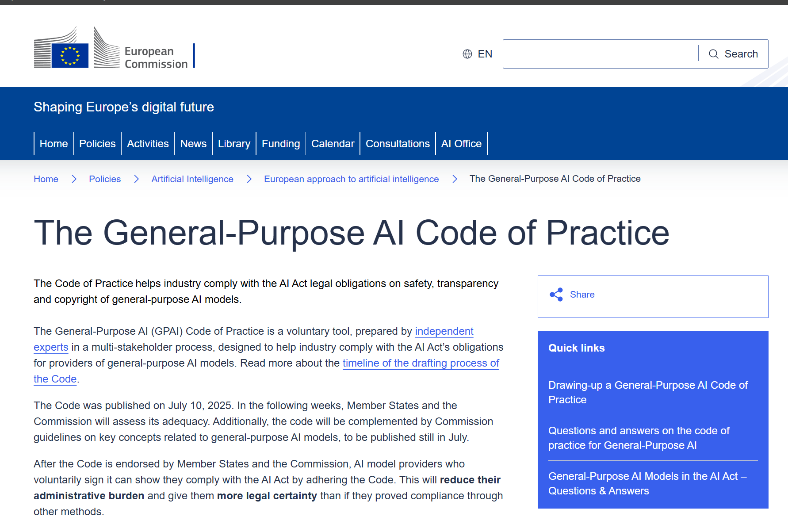Open Questions and answers on the code quick link
Screen dimensions: 788x532
point(639,438)
